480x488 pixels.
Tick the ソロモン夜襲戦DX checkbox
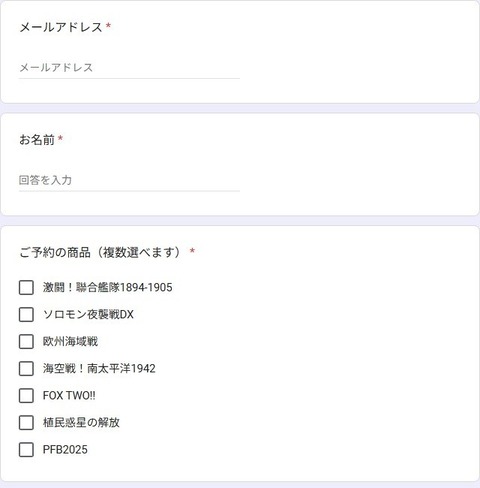click(26, 314)
